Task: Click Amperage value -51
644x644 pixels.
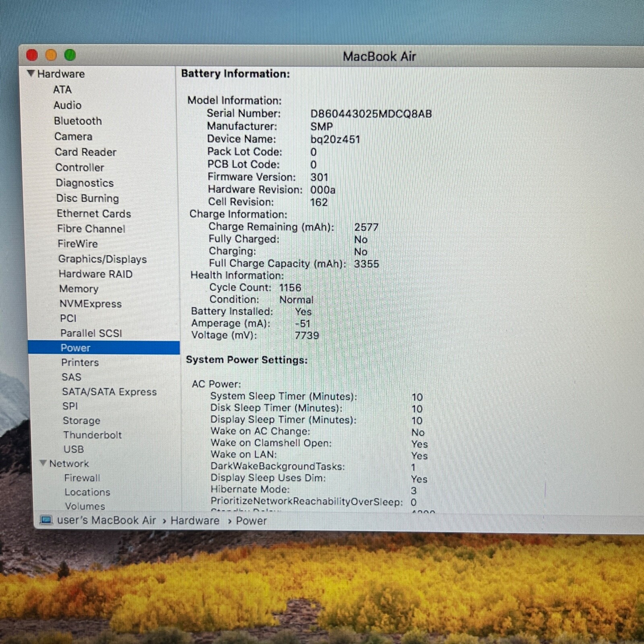Action: 303,323
